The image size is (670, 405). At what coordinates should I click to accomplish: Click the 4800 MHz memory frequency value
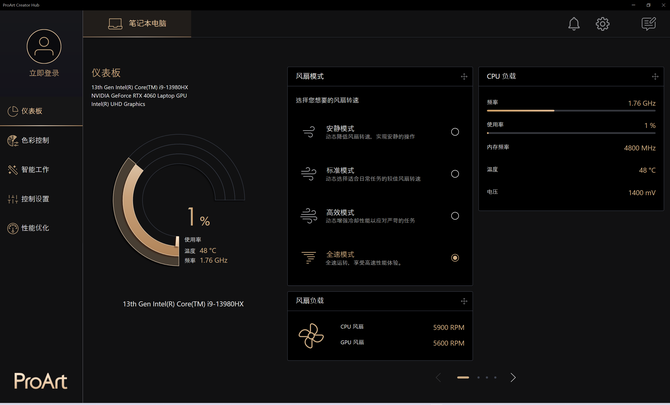click(x=640, y=148)
